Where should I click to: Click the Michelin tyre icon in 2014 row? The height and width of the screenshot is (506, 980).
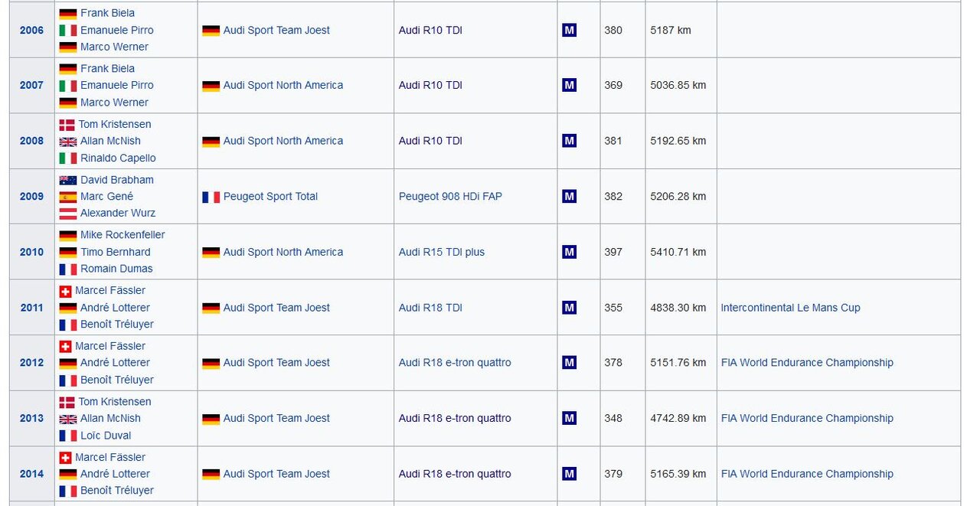[x=569, y=474]
